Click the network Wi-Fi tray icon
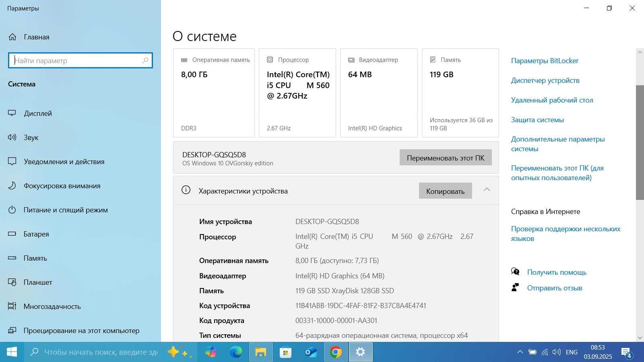Viewport: 644px width, 362px height. [x=545, y=352]
